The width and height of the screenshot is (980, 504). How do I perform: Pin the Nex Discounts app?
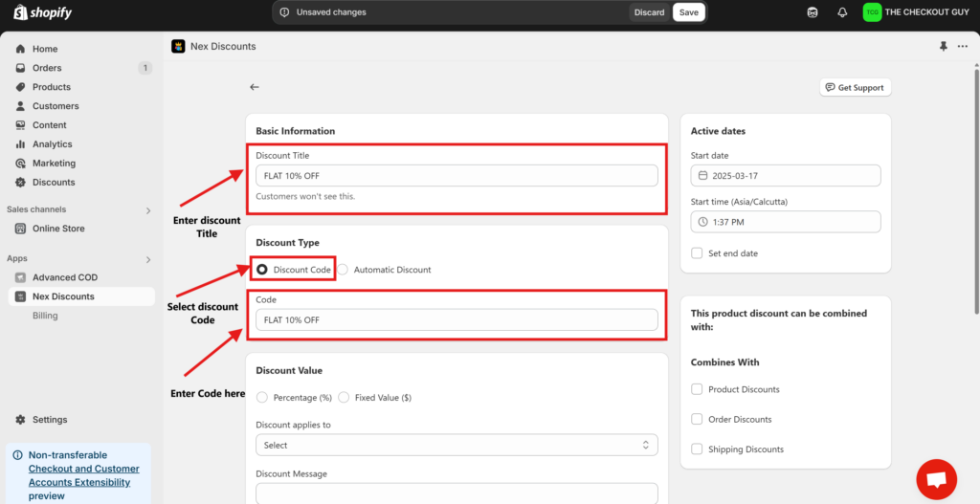point(944,46)
